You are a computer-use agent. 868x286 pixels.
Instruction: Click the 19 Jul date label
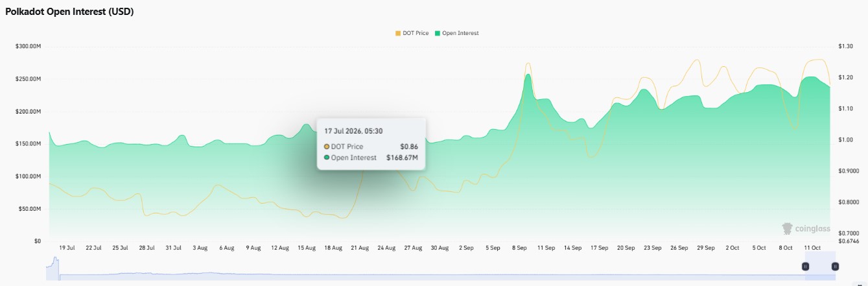[x=67, y=248]
